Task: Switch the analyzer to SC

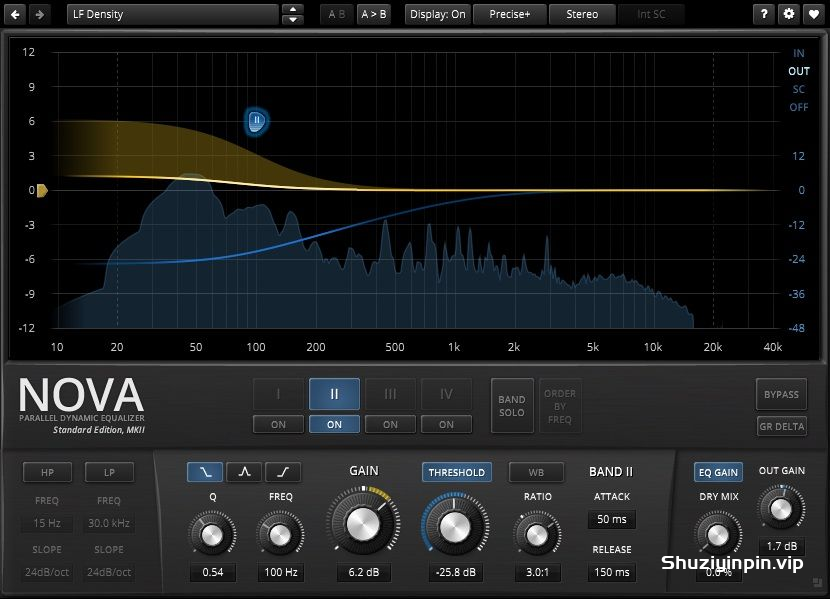Action: click(x=798, y=89)
